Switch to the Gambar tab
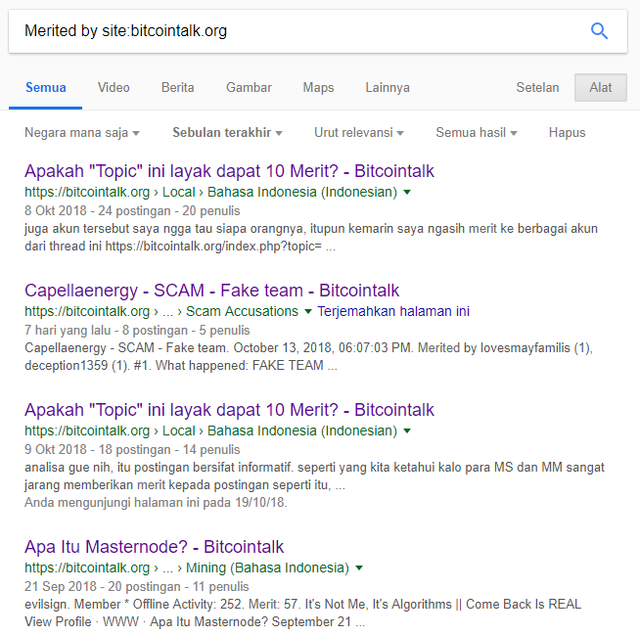 (x=249, y=87)
